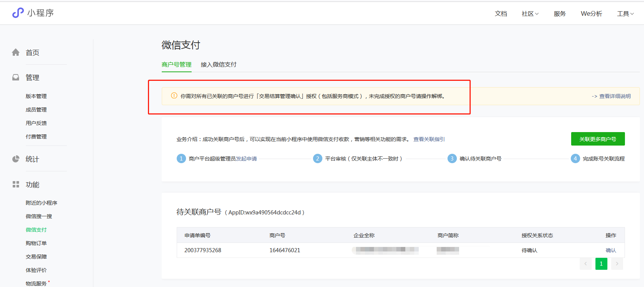
Task: Click the warning icon in the notice banner
Action: tap(174, 96)
